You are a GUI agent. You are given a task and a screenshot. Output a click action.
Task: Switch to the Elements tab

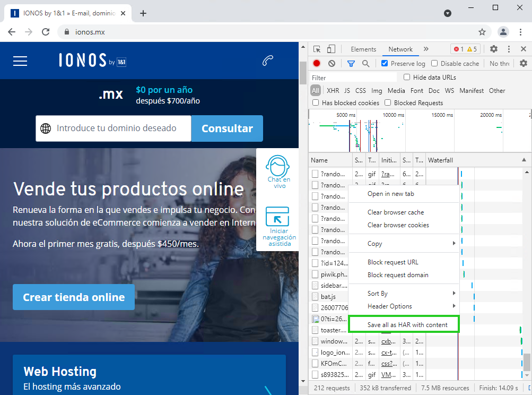(x=363, y=49)
